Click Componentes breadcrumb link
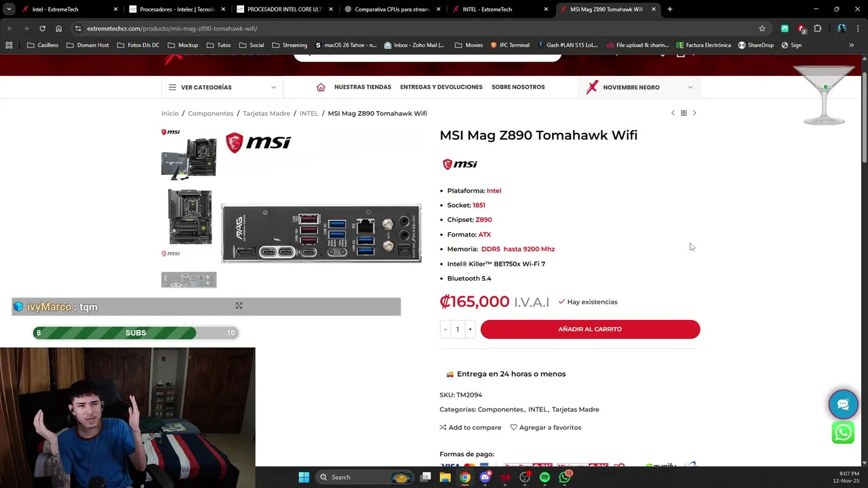The height and width of the screenshot is (488, 868). (211, 113)
